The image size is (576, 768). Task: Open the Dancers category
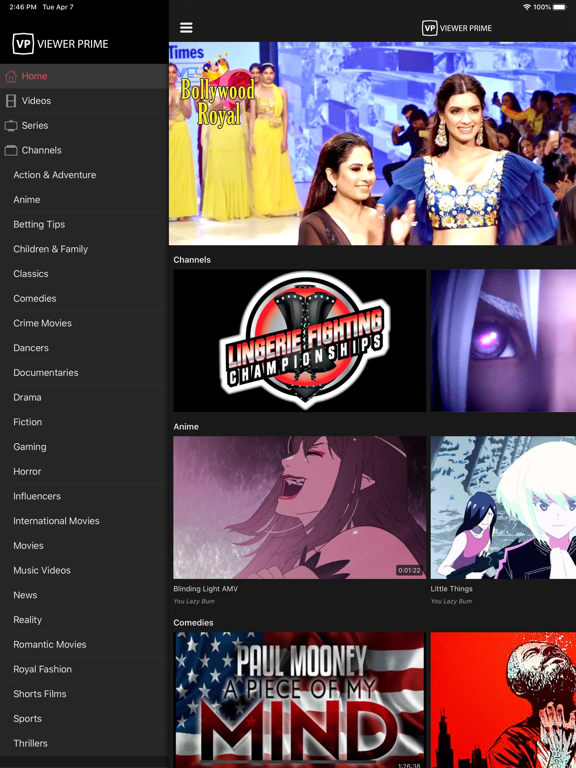click(x=84, y=348)
